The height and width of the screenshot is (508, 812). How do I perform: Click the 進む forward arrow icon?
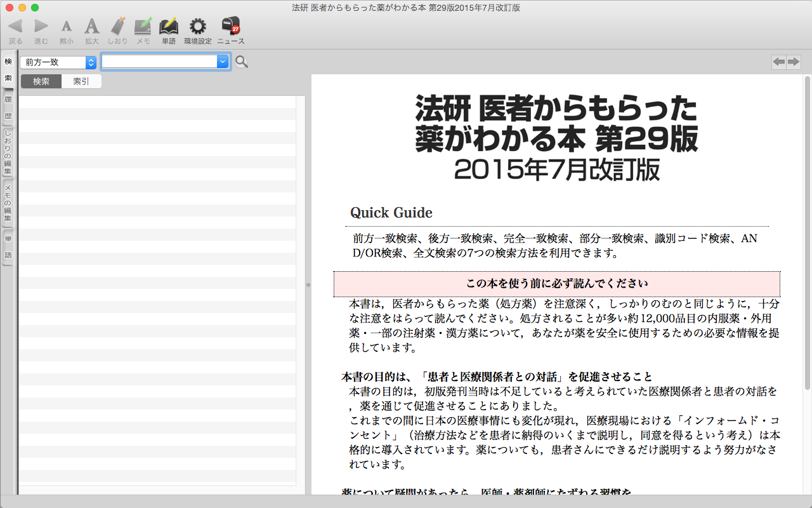41,26
